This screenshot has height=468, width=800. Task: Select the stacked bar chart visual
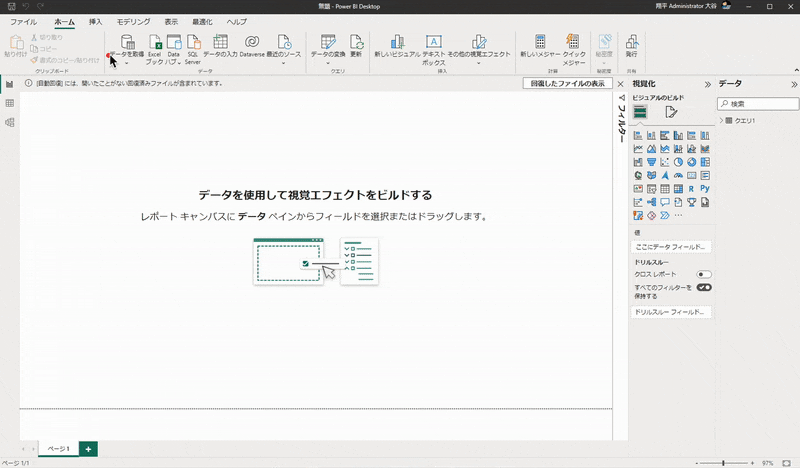tap(638, 136)
